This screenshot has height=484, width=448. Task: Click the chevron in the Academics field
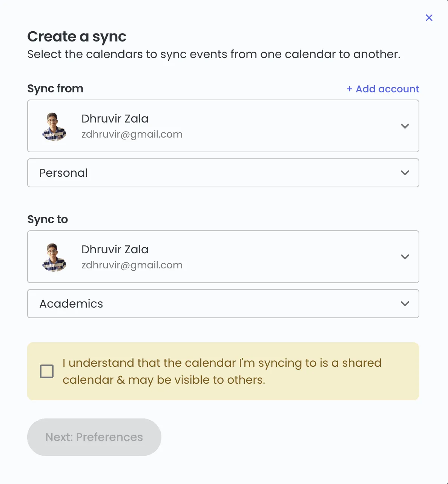pyautogui.click(x=405, y=304)
